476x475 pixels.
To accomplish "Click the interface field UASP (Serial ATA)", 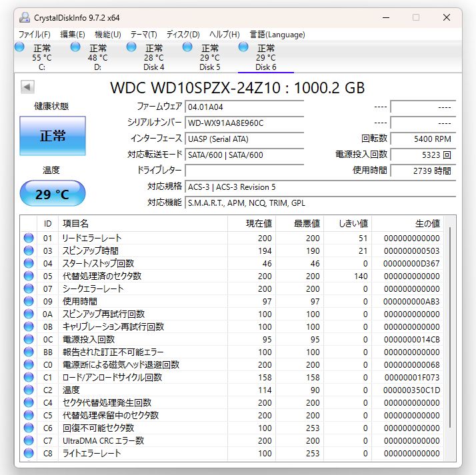I will (x=244, y=139).
